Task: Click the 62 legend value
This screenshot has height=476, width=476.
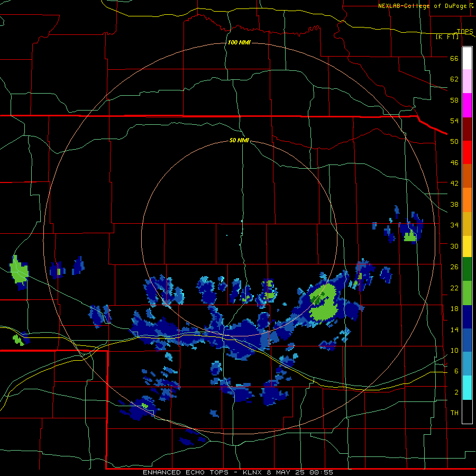Action: tap(454, 79)
